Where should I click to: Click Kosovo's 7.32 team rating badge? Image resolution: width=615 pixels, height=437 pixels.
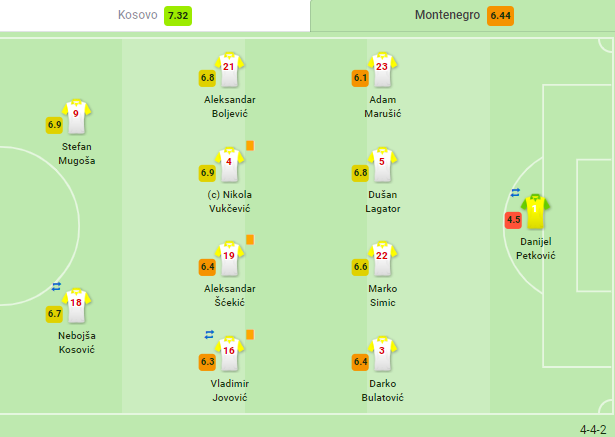point(178,16)
